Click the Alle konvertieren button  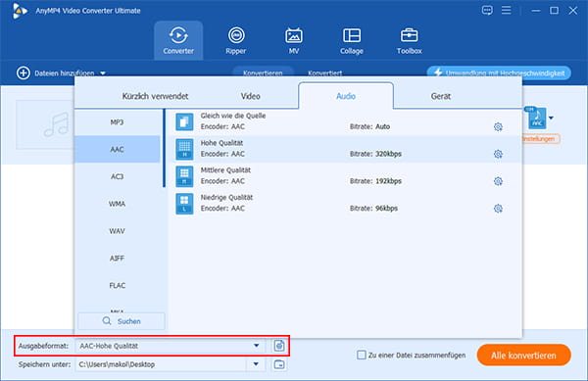pos(524,356)
